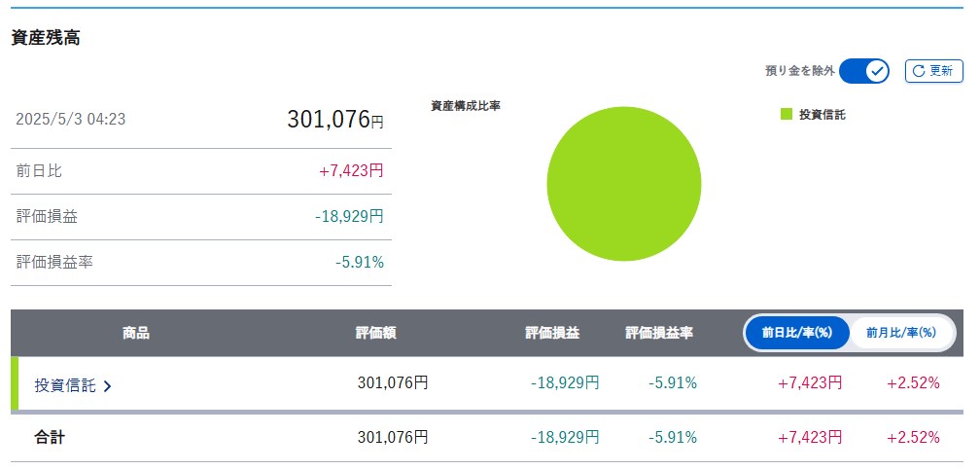The image size is (980, 470).
Task: Click the checkmark knob on the toggle
Action: pos(877,71)
